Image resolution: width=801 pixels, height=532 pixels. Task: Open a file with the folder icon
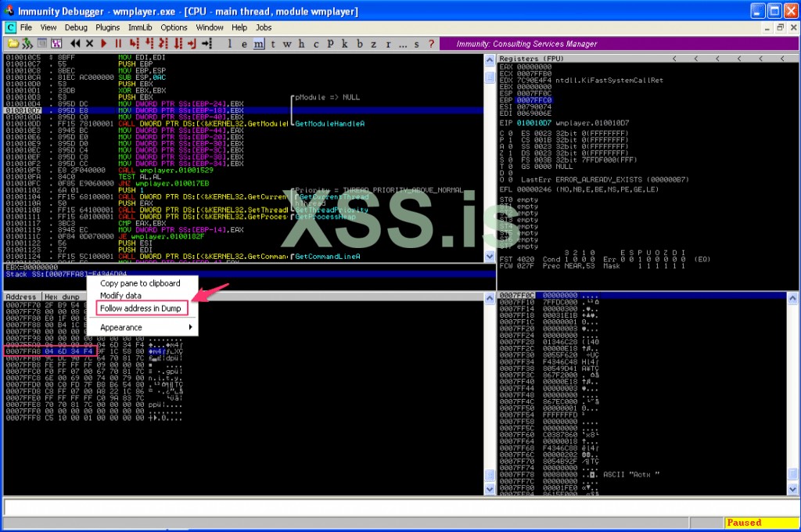(x=13, y=44)
